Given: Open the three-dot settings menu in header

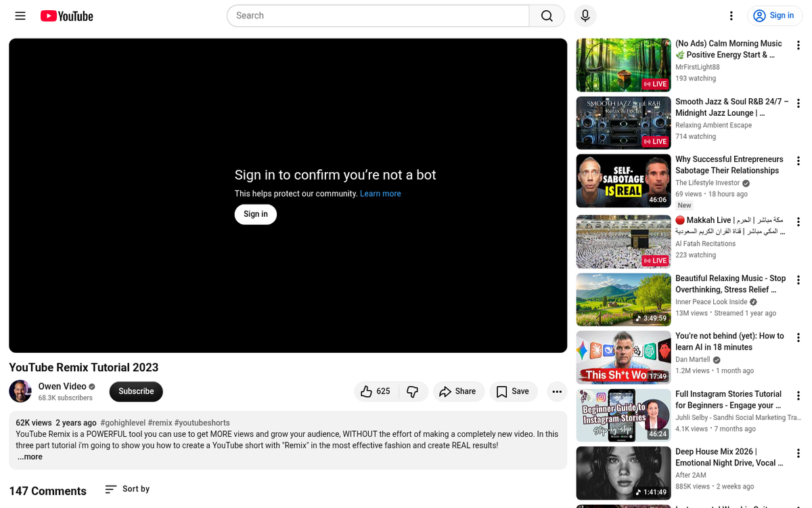Looking at the screenshot, I should (x=731, y=16).
